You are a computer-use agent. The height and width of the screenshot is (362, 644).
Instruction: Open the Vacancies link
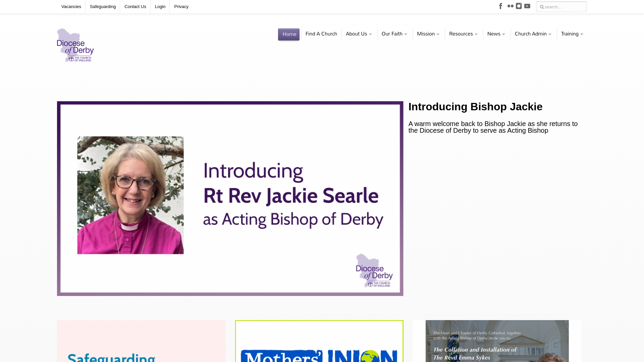71,7
